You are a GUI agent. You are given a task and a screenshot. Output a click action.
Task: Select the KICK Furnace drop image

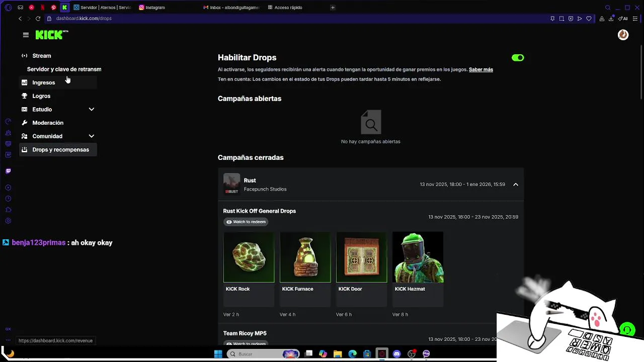(305, 257)
